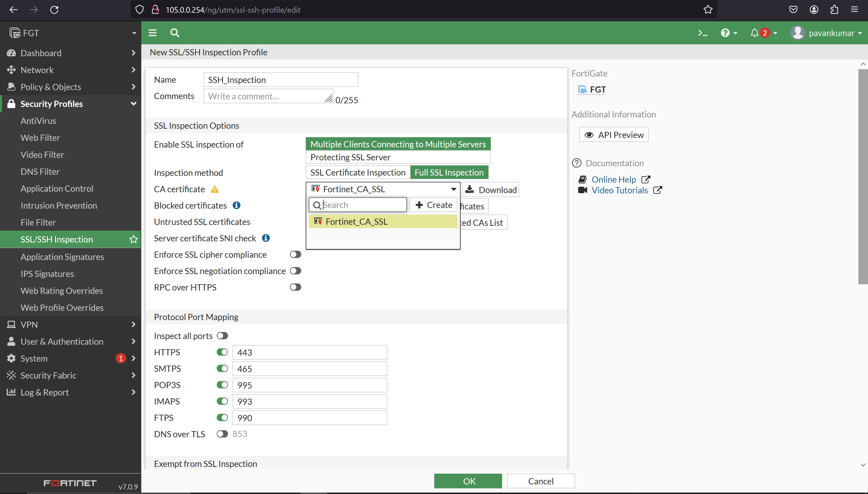Open API Preview
868x494 pixels.
click(613, 134)
